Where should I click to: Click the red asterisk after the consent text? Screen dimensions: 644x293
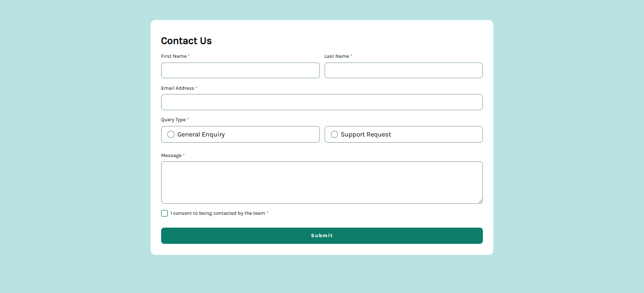click(x=267, y=213)
